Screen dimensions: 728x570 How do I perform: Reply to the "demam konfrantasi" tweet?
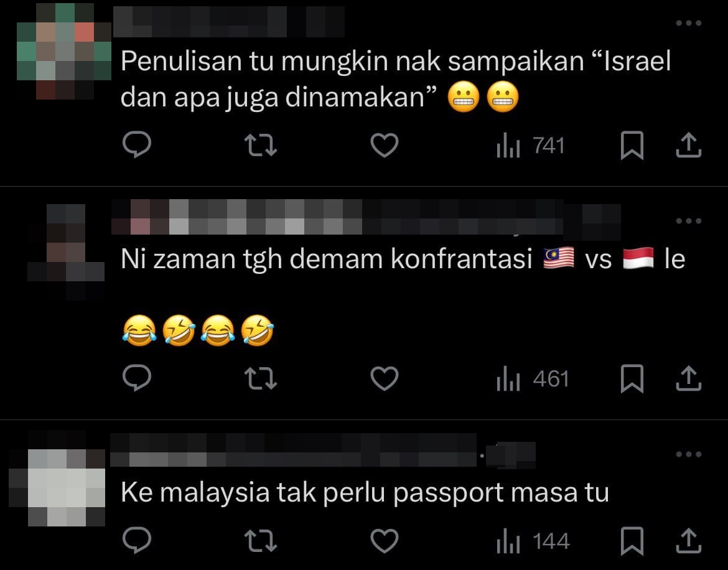[137, 378]
